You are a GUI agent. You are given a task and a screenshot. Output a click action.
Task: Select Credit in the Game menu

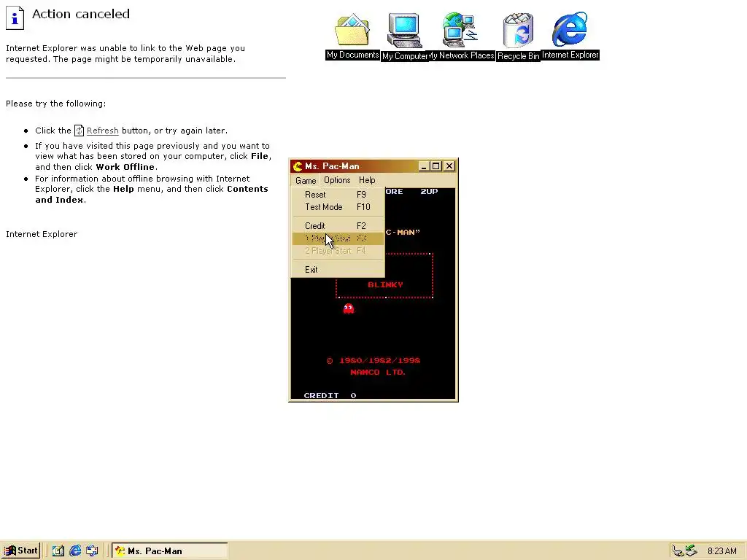[338, 226]
